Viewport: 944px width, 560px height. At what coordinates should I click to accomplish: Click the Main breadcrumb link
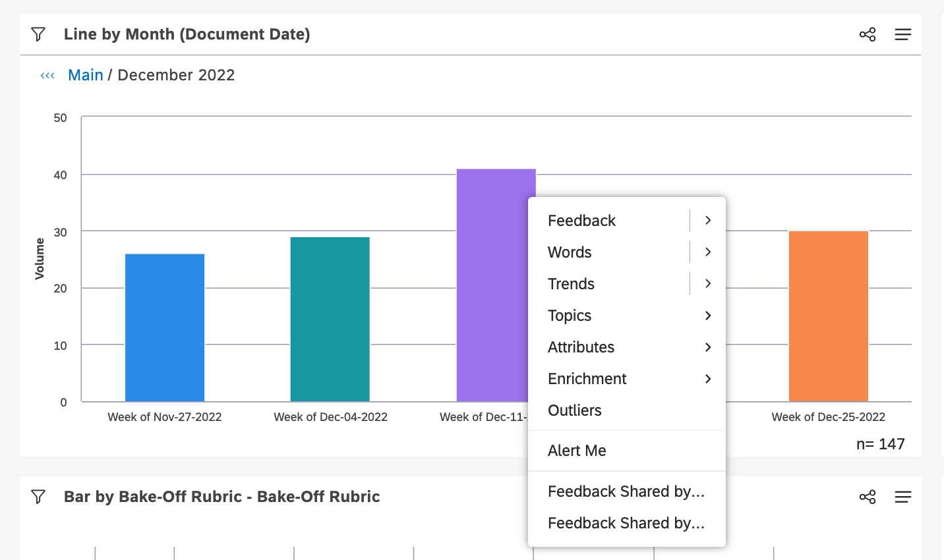pyautogui.click(x=86, y=74)
